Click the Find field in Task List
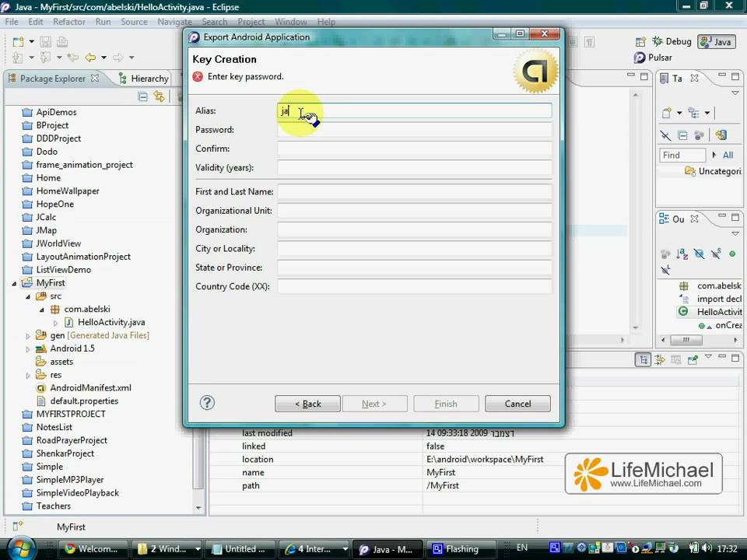 (x=682, y=155)
